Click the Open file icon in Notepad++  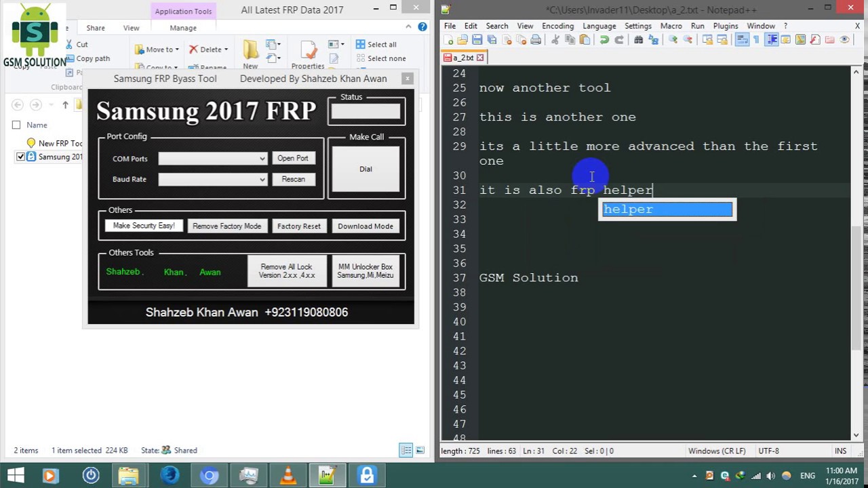tap(462, 40)
